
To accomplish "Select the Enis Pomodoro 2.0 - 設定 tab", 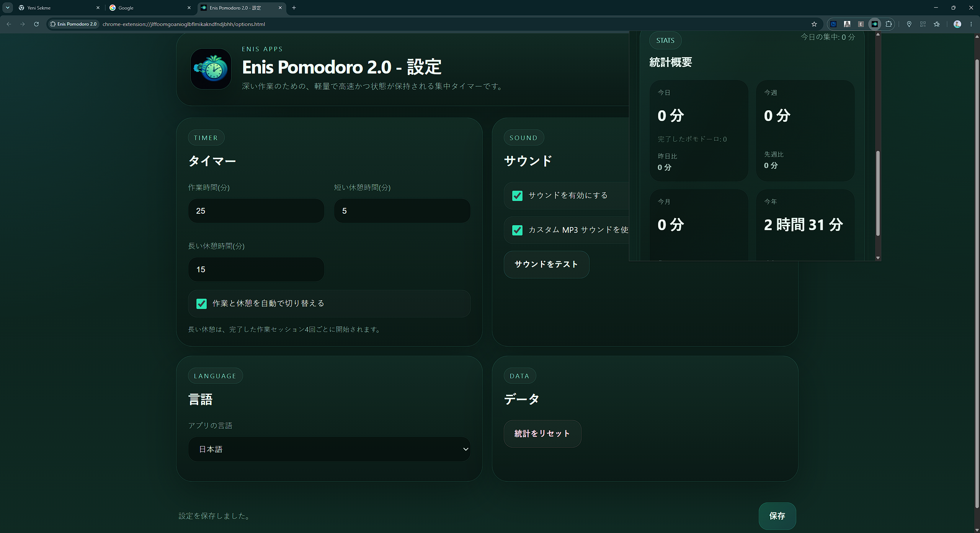I will (241, 8).
